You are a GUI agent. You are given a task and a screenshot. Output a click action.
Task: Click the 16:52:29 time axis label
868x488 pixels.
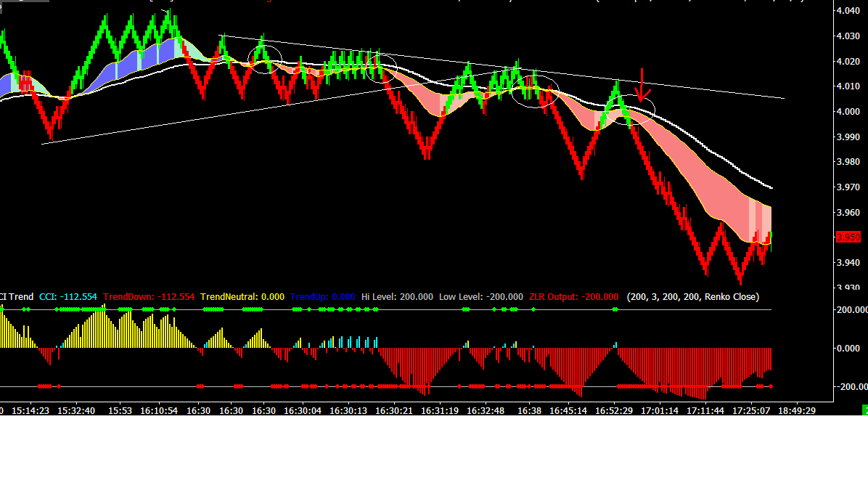pyautogui.click(x=614, y=411)
